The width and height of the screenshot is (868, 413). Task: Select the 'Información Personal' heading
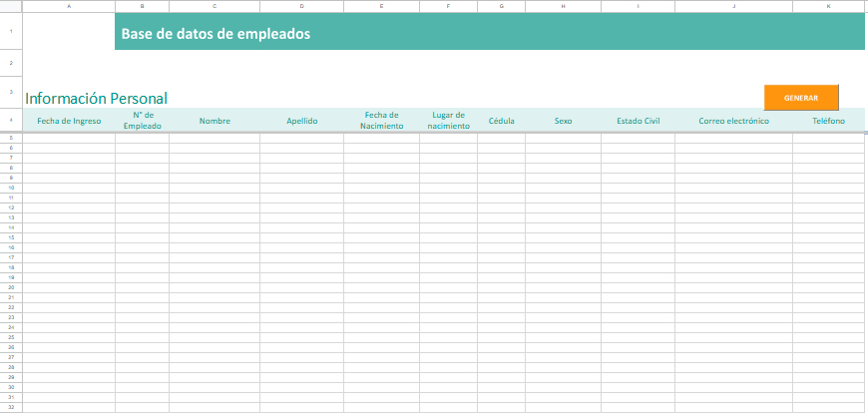97,99
